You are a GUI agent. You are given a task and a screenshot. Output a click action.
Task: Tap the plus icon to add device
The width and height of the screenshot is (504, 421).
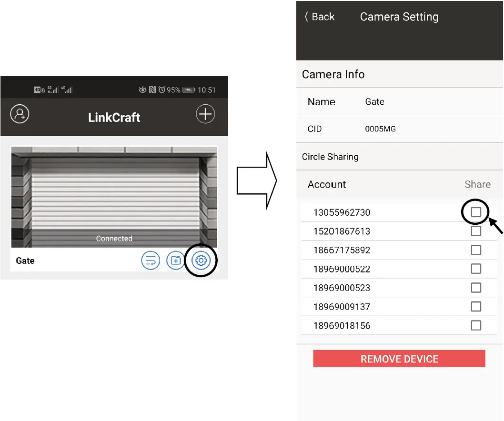[x=205, y=114]
